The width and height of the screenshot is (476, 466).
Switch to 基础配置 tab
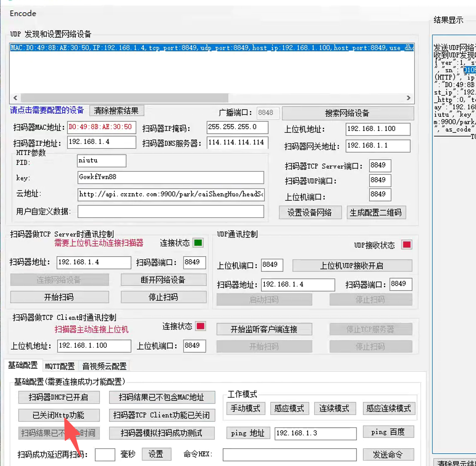point(23,365)
